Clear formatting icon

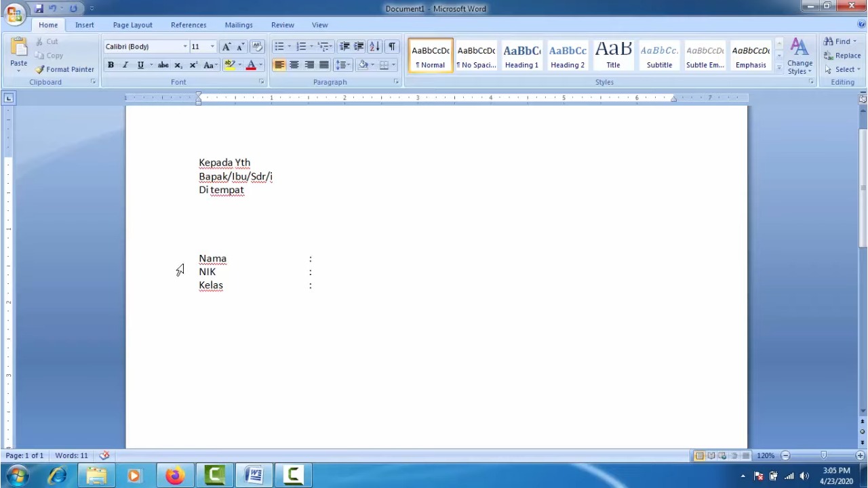tap(257, 46)
